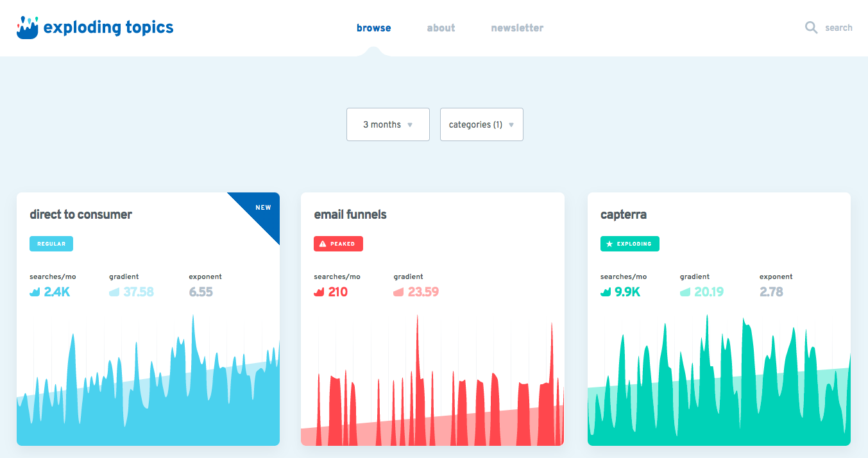Go to the browse tab
This screenshot has height=458, width=868.
pos(374,28)
